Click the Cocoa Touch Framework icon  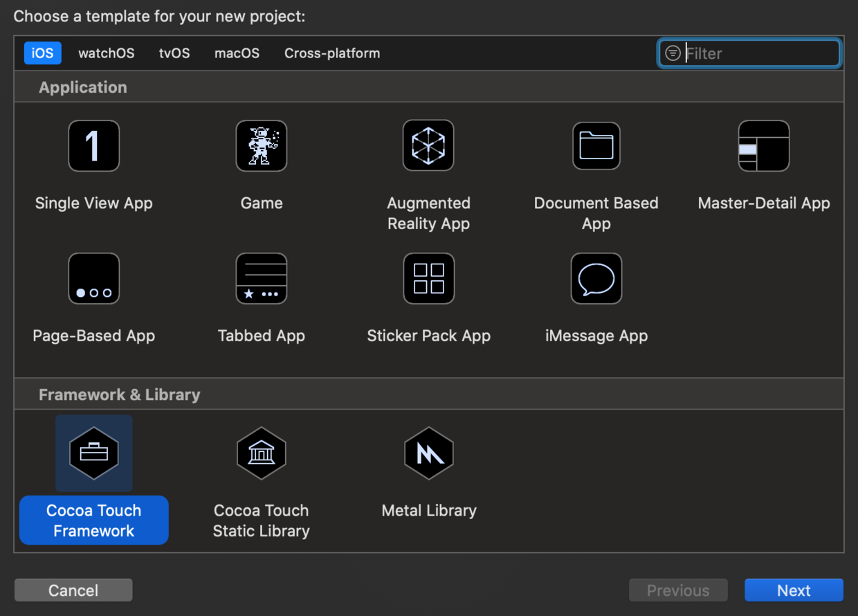94,453
